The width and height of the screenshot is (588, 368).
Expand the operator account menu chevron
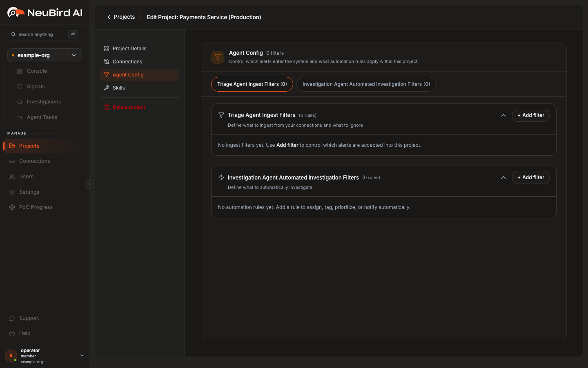[82, 356]
